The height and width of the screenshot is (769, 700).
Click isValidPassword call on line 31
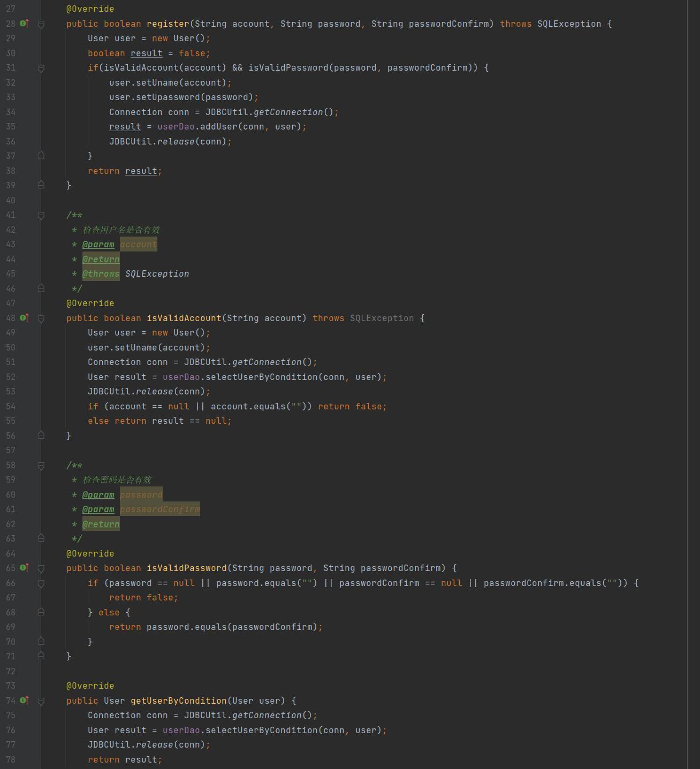coord(288,68)
